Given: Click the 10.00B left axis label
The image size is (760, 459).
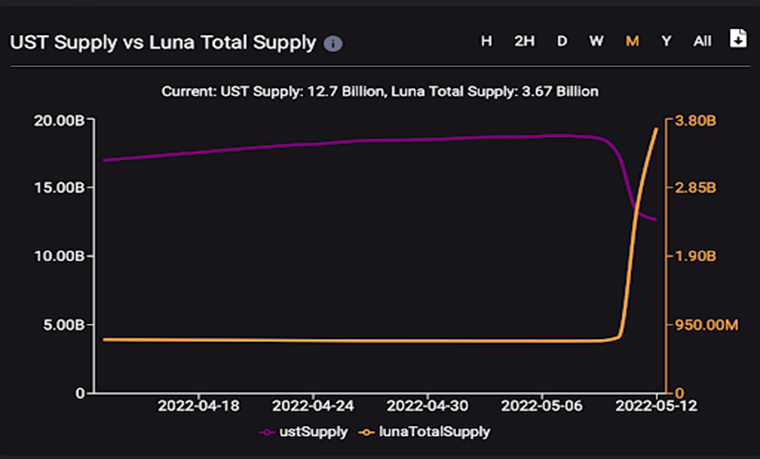Looking at the screenshot, I should pos(59,256).
